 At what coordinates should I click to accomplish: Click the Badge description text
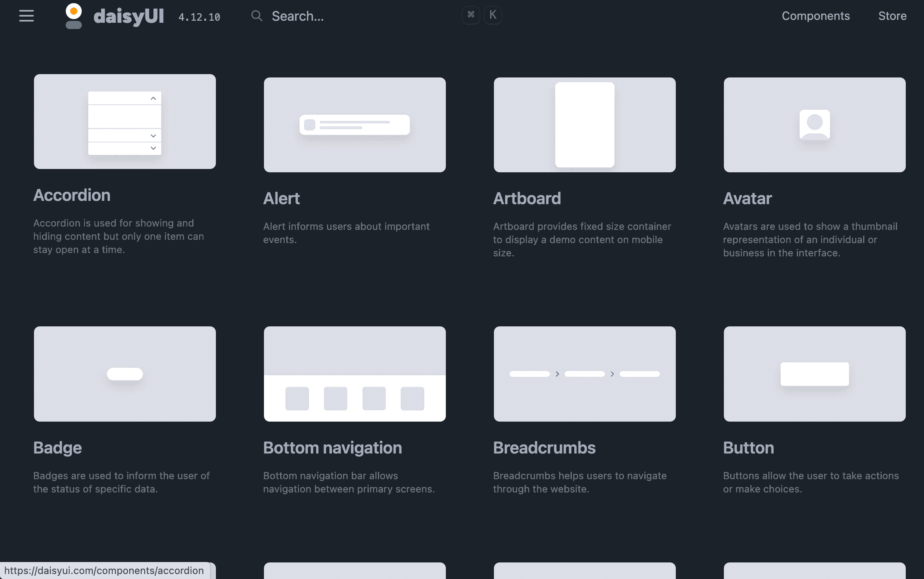click(x=121, y=482)
